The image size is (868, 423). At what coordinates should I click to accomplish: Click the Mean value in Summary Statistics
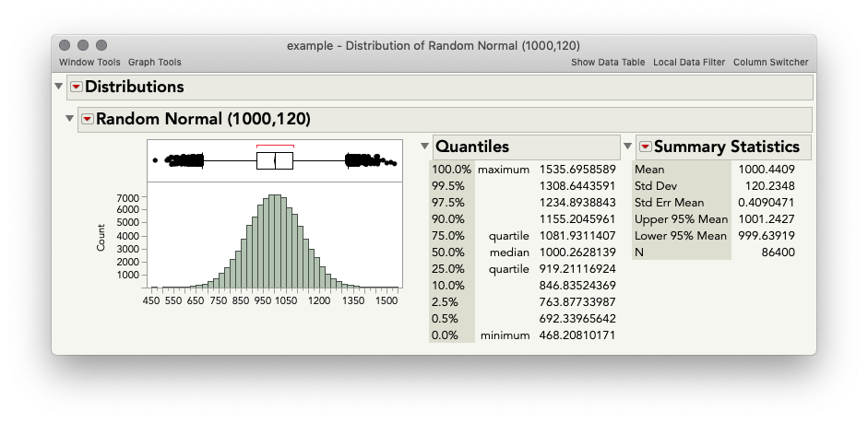(x=767, y=170)
